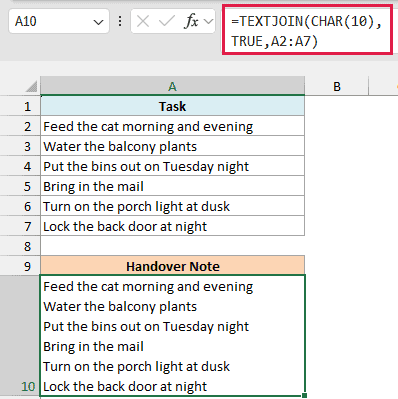Select cell 'Bring in the mail' in row 5
398x399 pixels.
(x=172, y=186)
